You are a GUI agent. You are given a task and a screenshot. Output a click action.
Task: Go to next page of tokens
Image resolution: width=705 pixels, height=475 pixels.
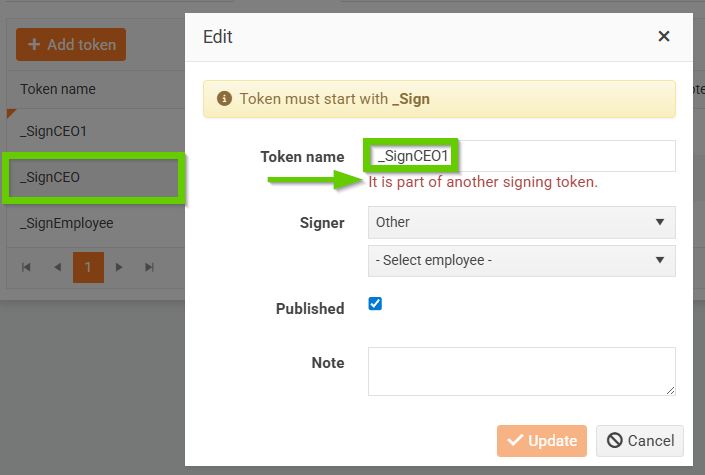119,267
